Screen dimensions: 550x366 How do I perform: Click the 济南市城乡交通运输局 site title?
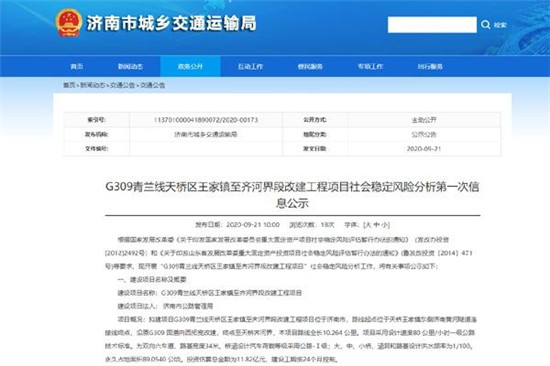tap(172, 24)
